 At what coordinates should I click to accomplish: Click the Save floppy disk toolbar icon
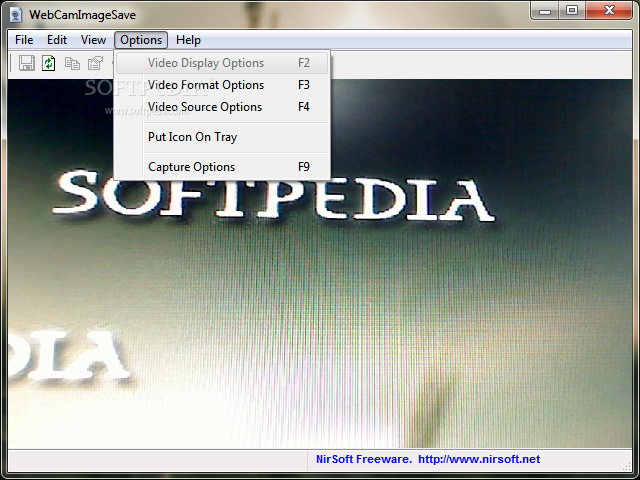pyautogui.click(x=27, y=63)
